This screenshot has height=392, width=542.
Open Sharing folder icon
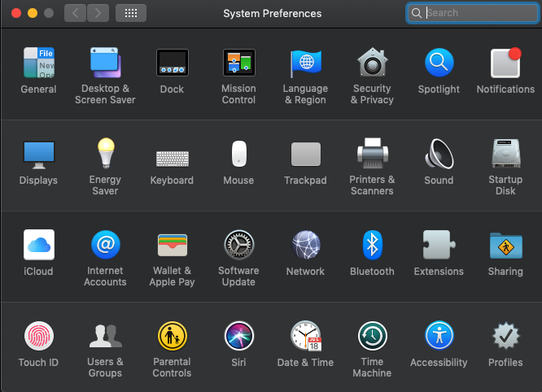(x=505, y=246)
